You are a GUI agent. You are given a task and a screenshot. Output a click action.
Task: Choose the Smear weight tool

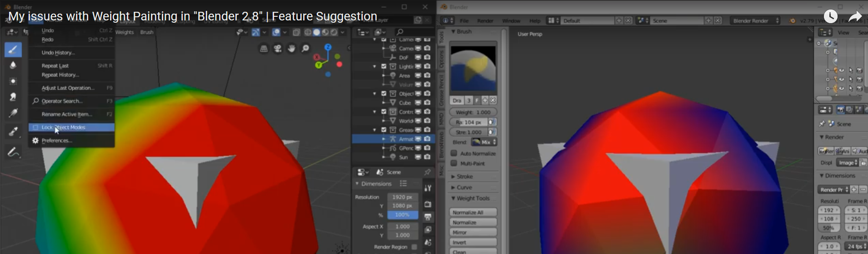click(13, 97)
